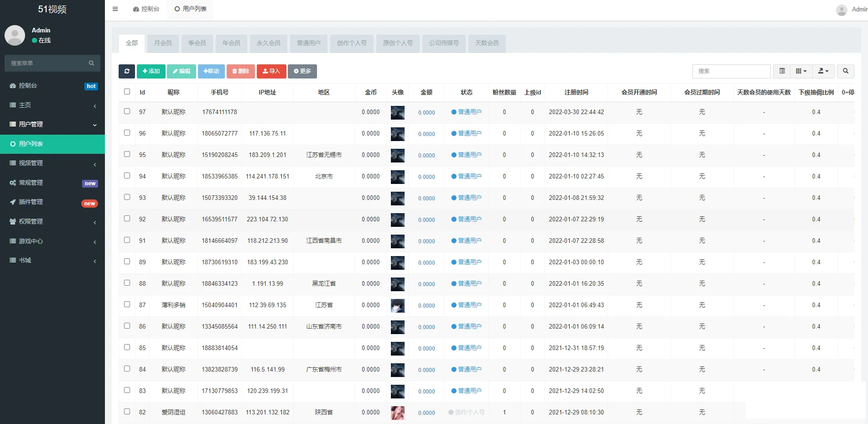Click the avatar thumbnail of user 爱阴湿坦

(397, 413)
